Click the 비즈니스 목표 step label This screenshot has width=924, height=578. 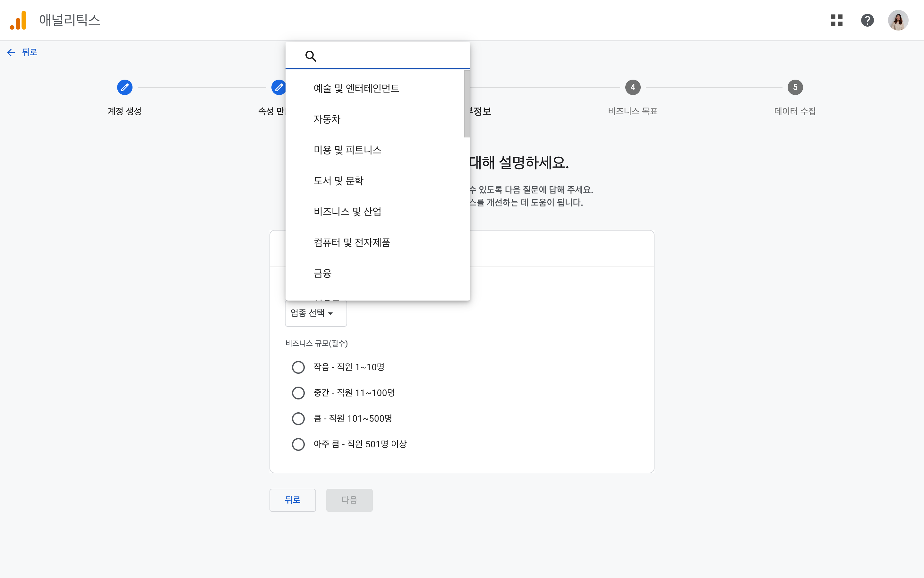tap(633, 111)
